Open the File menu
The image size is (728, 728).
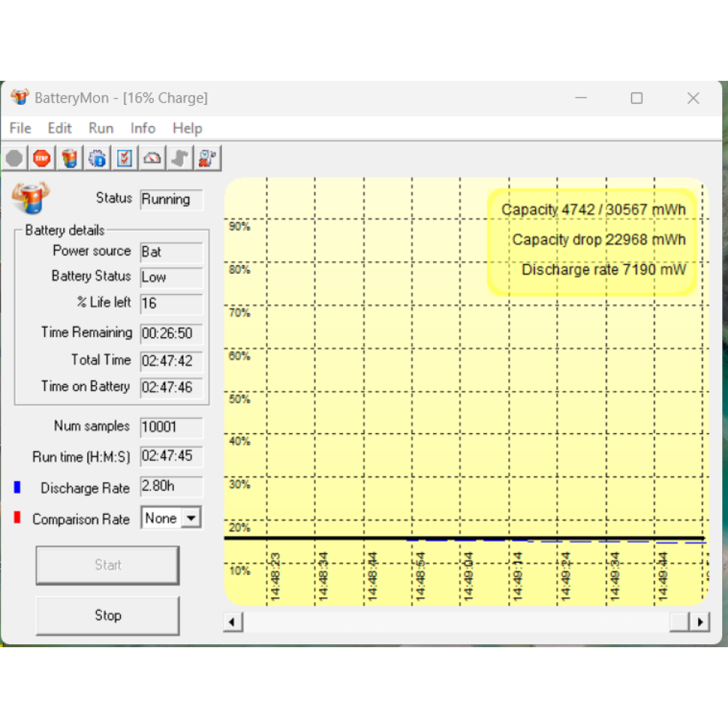click(x=20, y=128)
